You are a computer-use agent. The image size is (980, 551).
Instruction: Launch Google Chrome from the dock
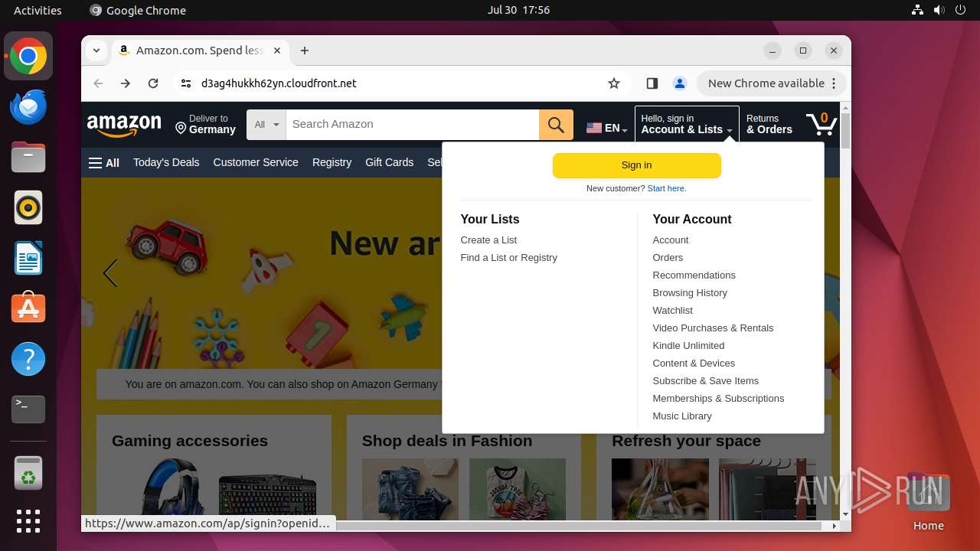[28, 56]
